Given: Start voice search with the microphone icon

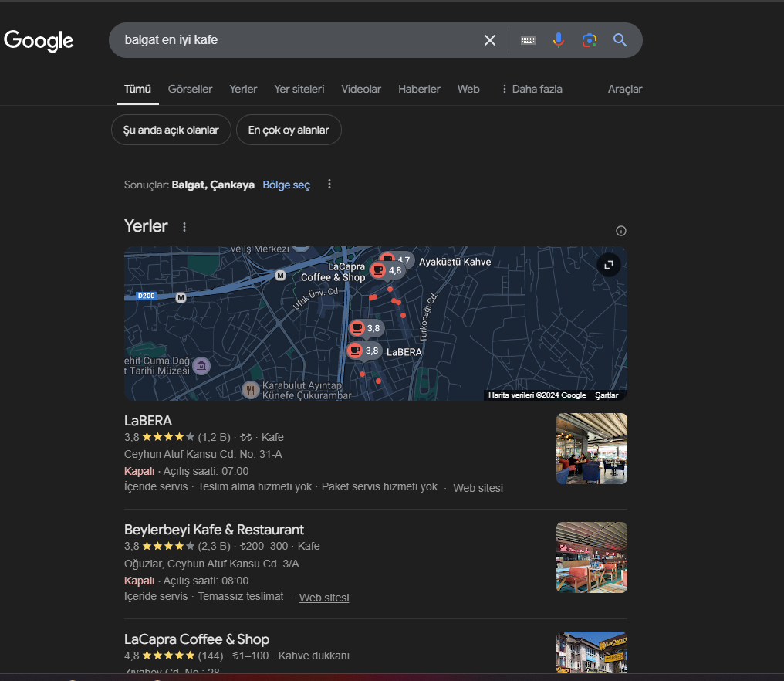Looking at the screenshot, I should click(x=559, y=40).
